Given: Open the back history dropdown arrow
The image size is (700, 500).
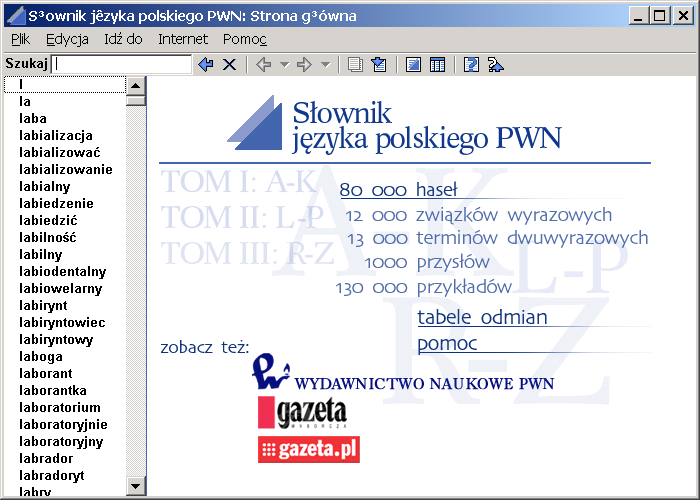Looking at the screenshot, I should pyautogui.click(x=284, y=65).
